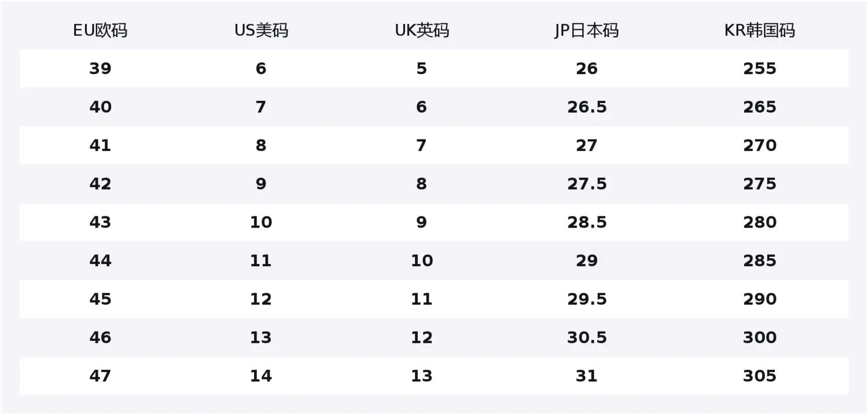Click JP size 28.5 cell
Viewport: 868px width, 415px height.
point(587,222)
